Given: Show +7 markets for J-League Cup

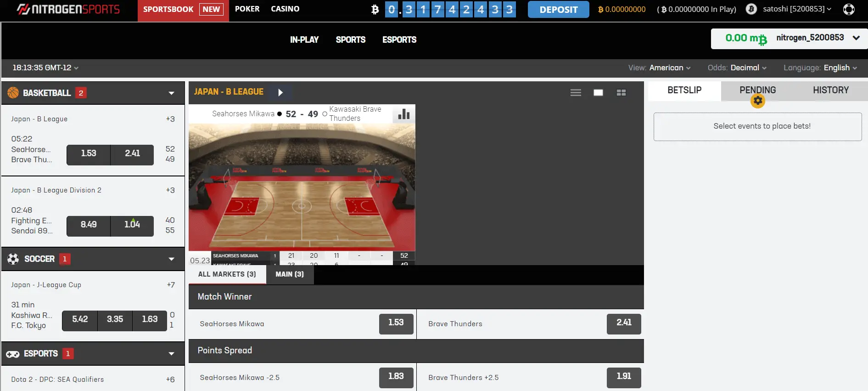Looking at the screenshot, I should 171,285.
